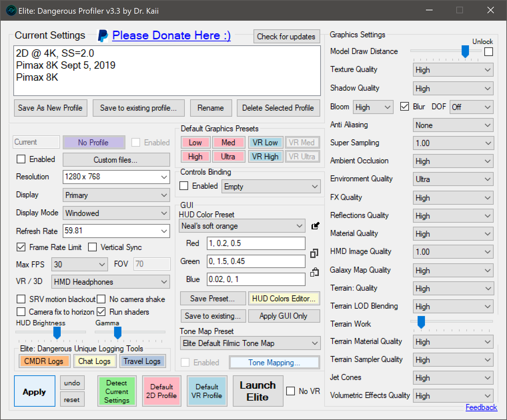Enable the Custom files checkbox
Viewport: 507px width, 420px height.
21,159
